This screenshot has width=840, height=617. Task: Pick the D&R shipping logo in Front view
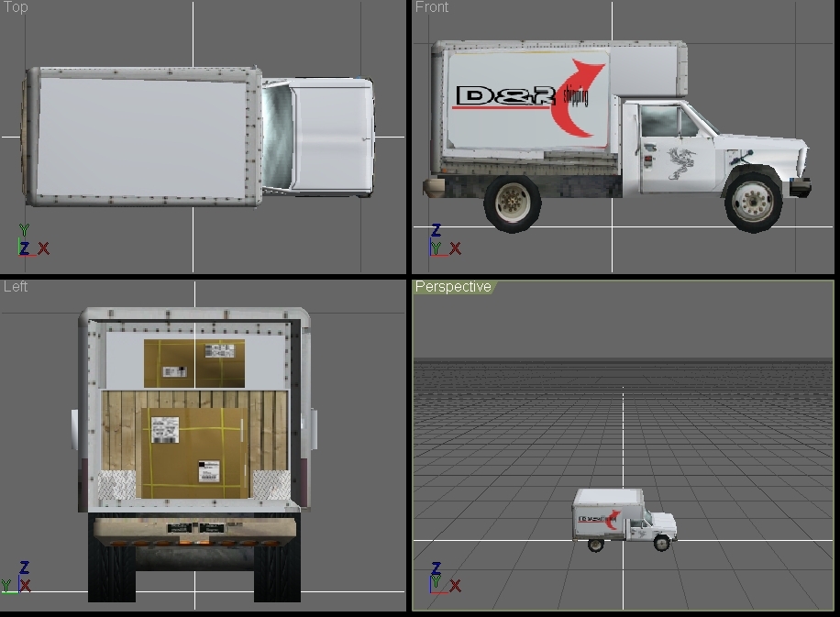(530, 97)
